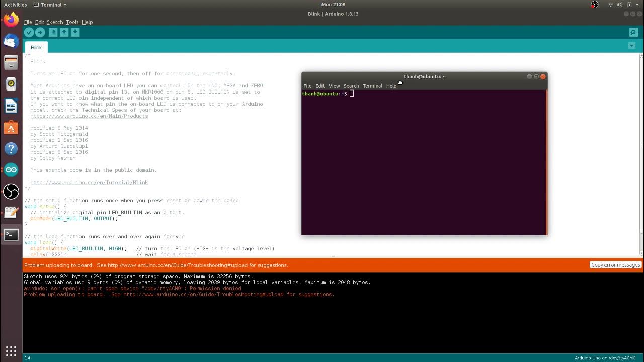Open Help menu in the terminal window
Image resolution: width=644 pixels, height=362 pixels.
coord(391,86)
